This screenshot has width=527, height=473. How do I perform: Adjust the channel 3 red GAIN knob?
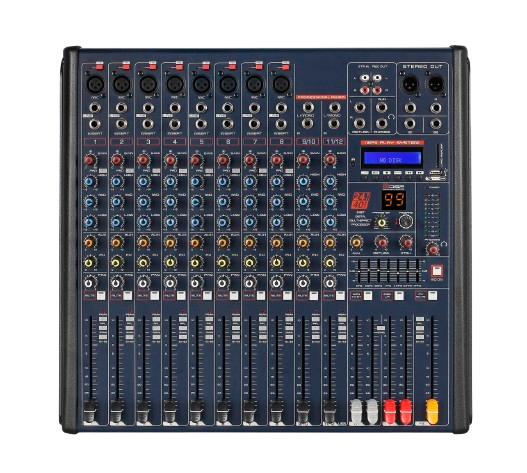coord(143,160)
